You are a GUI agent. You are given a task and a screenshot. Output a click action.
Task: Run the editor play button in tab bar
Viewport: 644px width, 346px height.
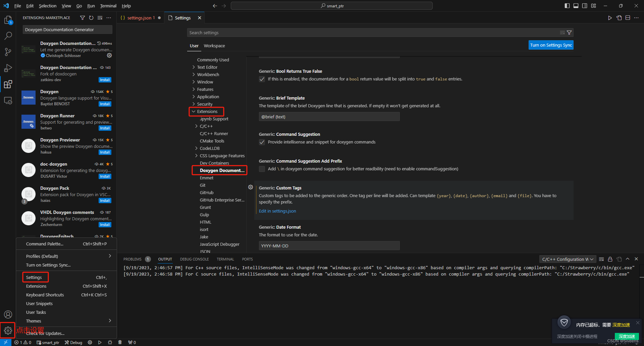coord(610,18)
